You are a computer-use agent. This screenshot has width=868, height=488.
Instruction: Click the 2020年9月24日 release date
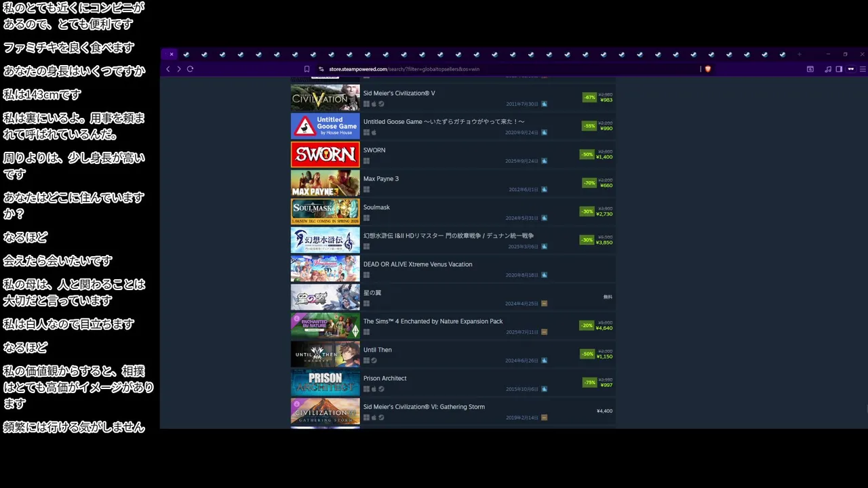[521, 133]
